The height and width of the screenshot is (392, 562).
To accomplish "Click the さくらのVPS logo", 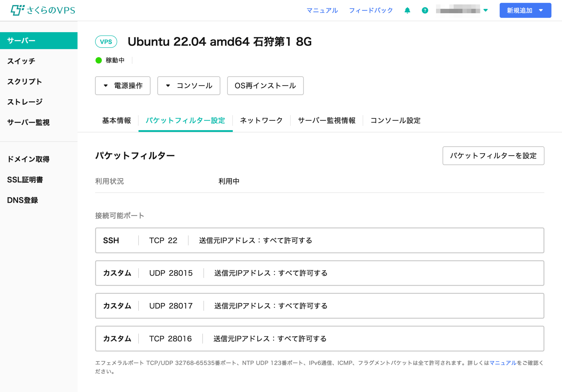I will [43, 10].
